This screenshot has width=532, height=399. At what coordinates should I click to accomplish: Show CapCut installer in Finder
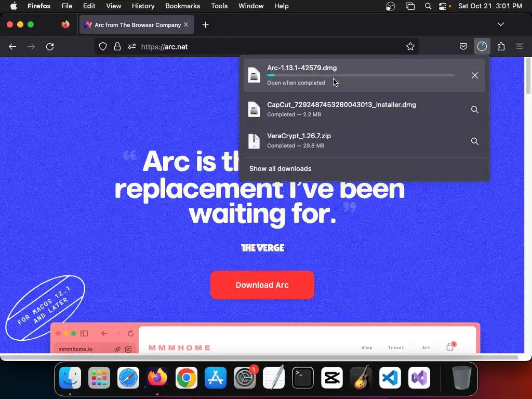point(475,110)
